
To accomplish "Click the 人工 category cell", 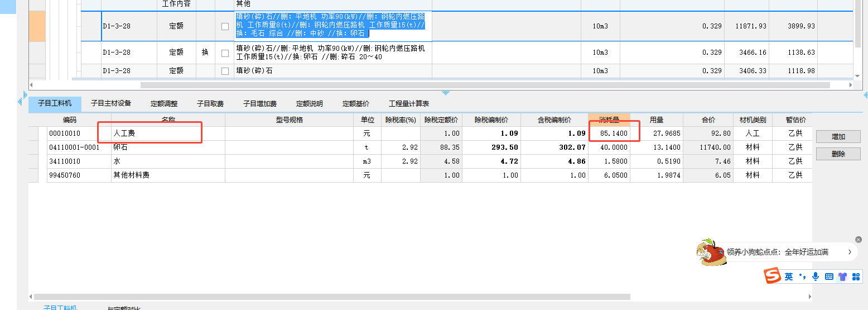I will pyautogui.click(x=753, y=133).
